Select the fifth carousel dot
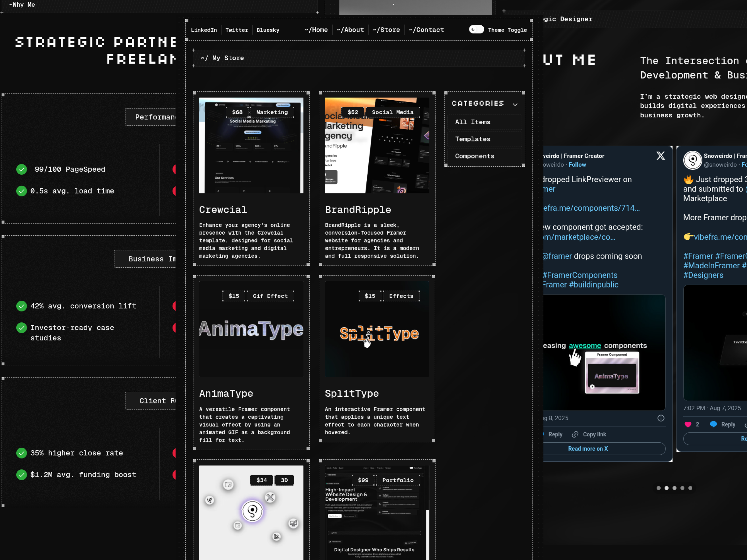Image resolution: width=747 pixels, height=560 pixels. [x=690, y=488]
